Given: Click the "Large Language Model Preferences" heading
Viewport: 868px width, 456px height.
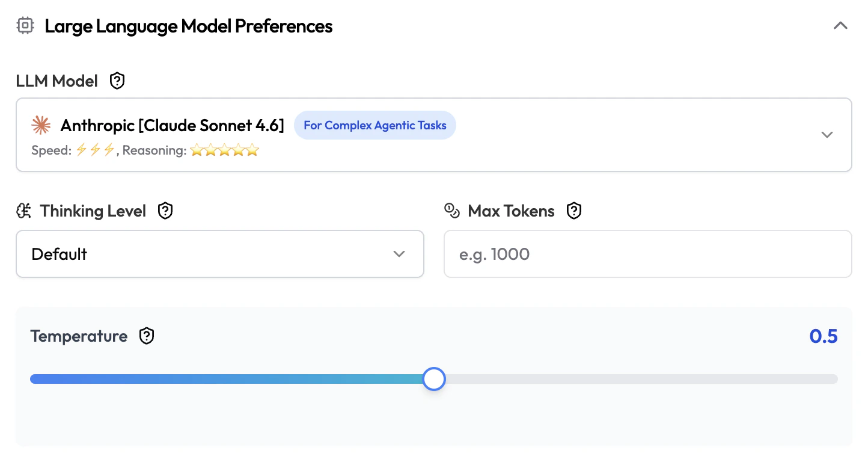Looking at the screenshot, I should click(x=188, y=26).
